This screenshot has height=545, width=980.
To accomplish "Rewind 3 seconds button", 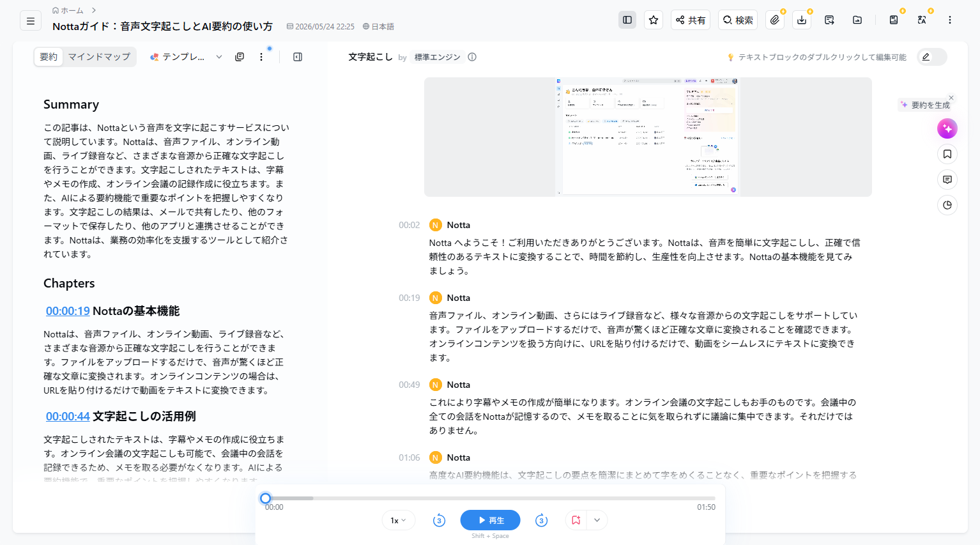I will click(439, 520).
